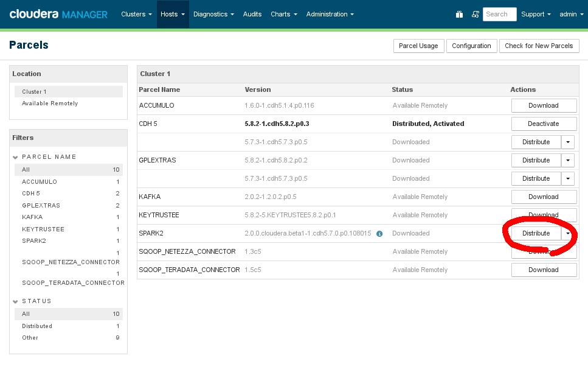Distribute GPLEXTRAS 5.7.3 parcel
Image resolution: width=588 pixels, height=378 pixels.
click(536, 179)
